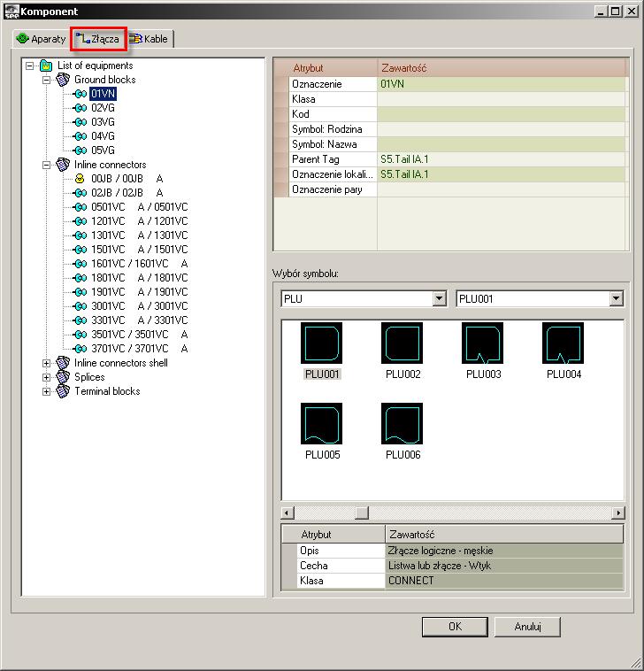The image size is (644, 671).
Task: Click the Oznaczenie value cell 01VN
Action: (502, 84)
